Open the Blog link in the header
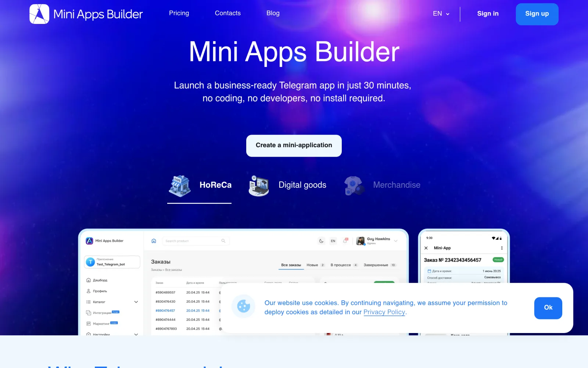Image resolution: width=588 pixels, height=368 pixels. (x=273, y=13)
